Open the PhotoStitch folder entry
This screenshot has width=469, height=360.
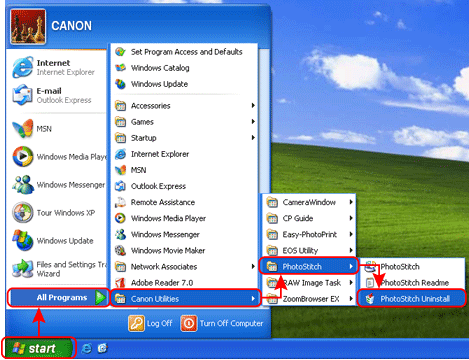309,266
